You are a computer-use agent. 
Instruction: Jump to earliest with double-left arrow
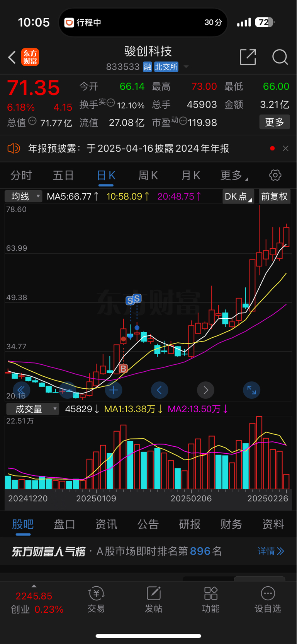pyautogui.click(x=21, y=390)
